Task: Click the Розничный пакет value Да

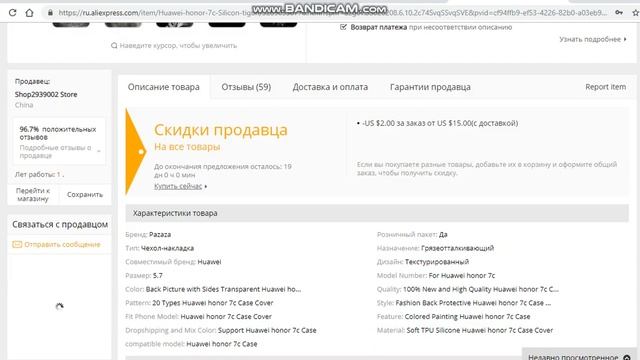Action: pyautogui.click(x=443, y=234)
